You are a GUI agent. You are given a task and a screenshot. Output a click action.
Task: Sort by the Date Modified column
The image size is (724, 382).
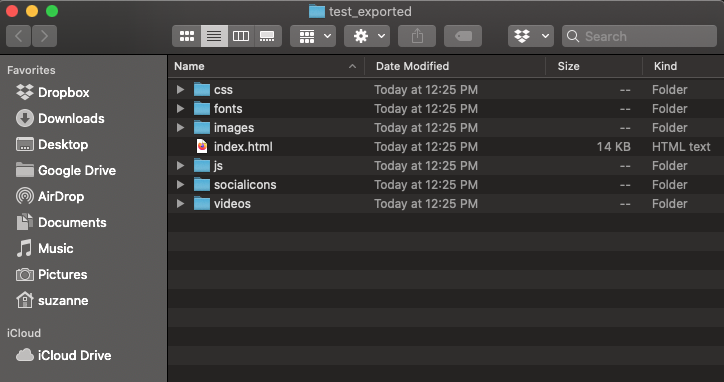[455, 66]
